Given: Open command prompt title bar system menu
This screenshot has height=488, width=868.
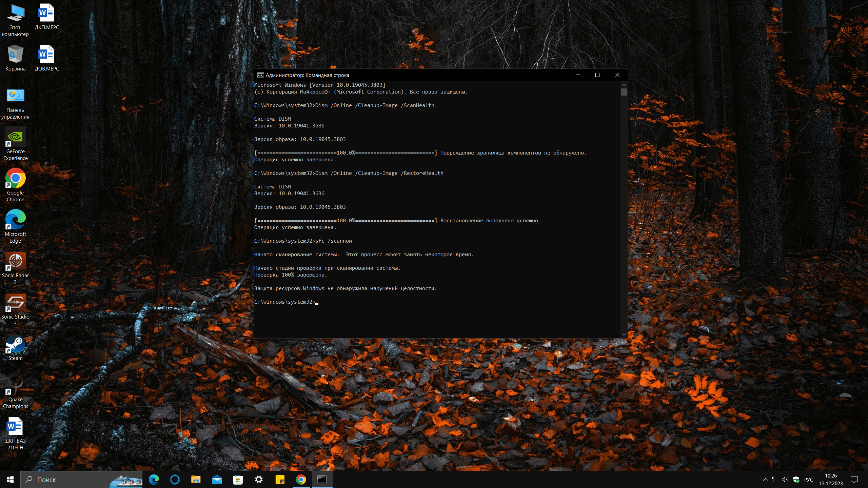Looking at the screenshot, I should [x=260, y=75].
